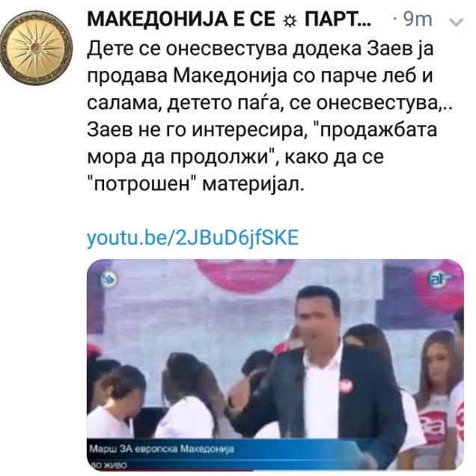Click the tweet line starting 'Дете се онесвестува'
Viewport: 476px width, 476px height.
[x=260, y=49]
